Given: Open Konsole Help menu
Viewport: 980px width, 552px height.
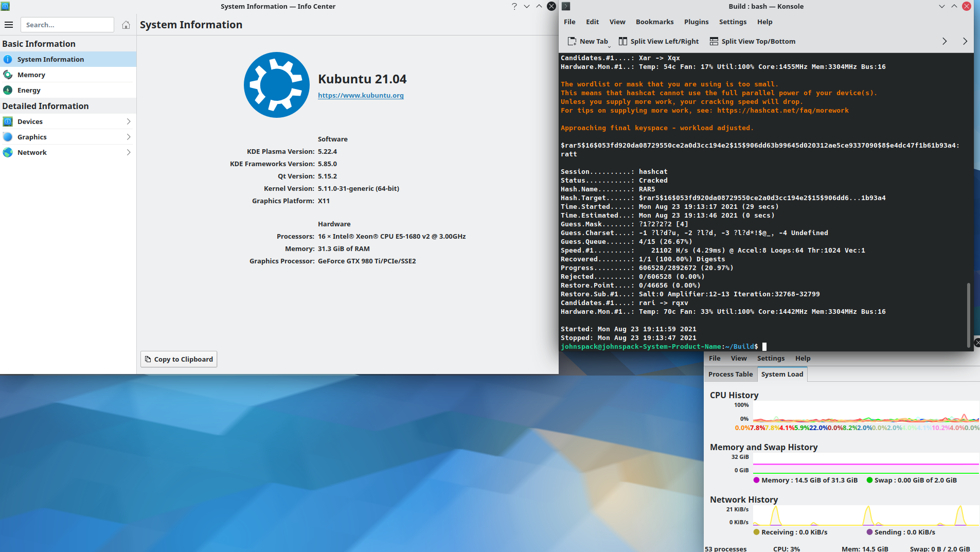Looking at the screenshot, I should click(764, 22).
